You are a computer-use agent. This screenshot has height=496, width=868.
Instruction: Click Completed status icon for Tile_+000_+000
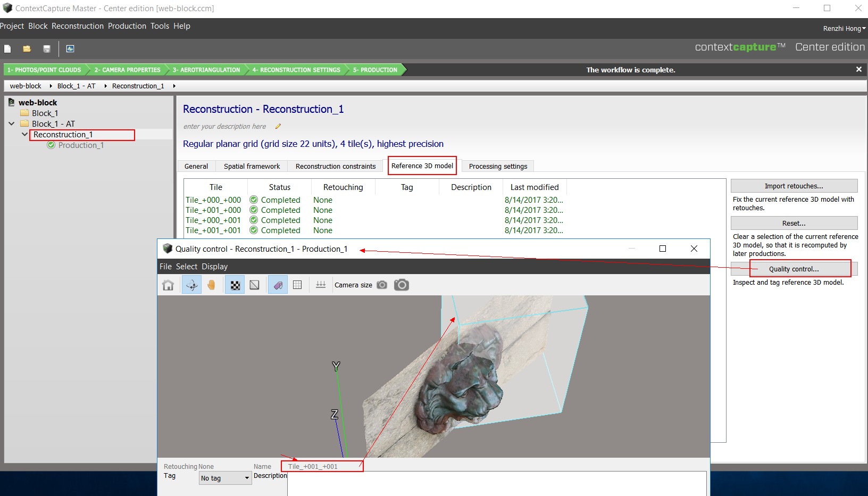(x=254, y=200)
